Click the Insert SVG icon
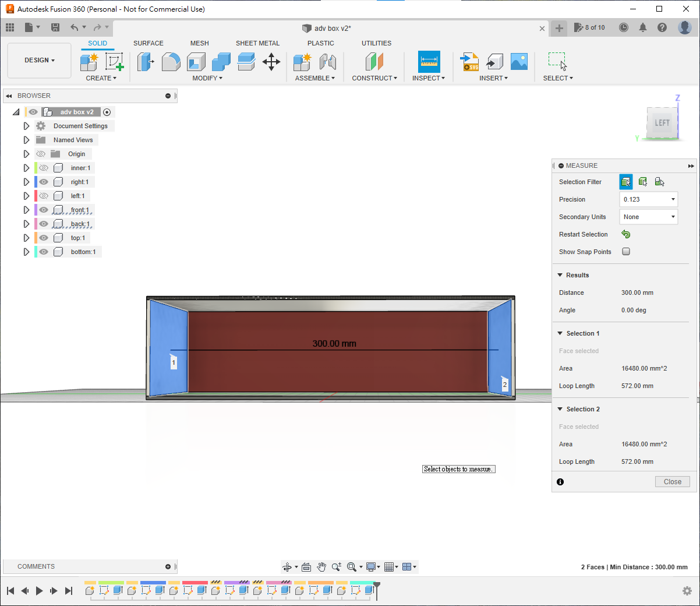Viewport: 700px width, 606px height. (469, 62)
